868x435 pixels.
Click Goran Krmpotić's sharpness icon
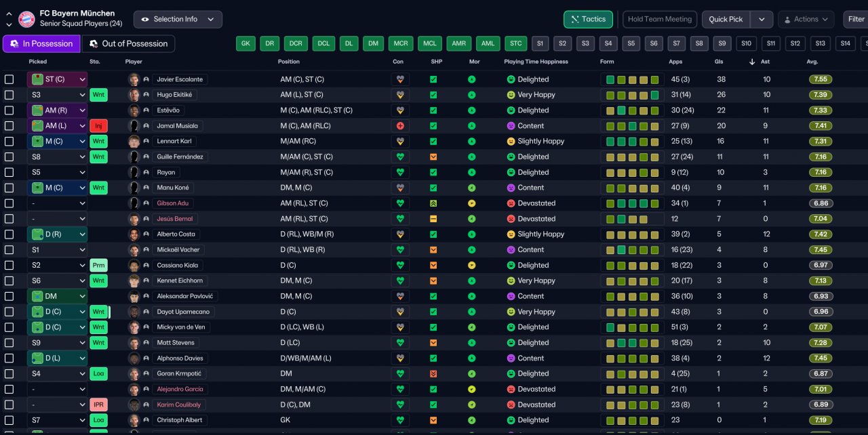(x=433, y=373)
